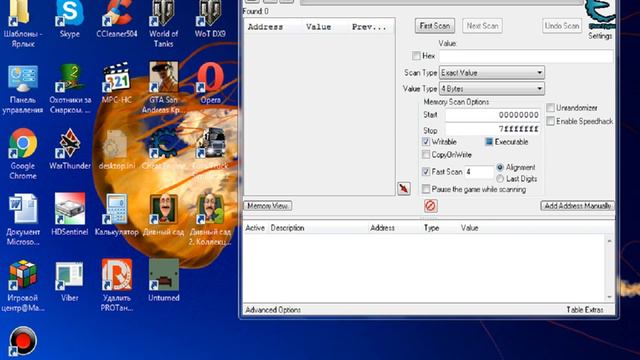This screenshot has width=640, height=360.
Task: Click the Next Scan button
Action: point(482,26)
